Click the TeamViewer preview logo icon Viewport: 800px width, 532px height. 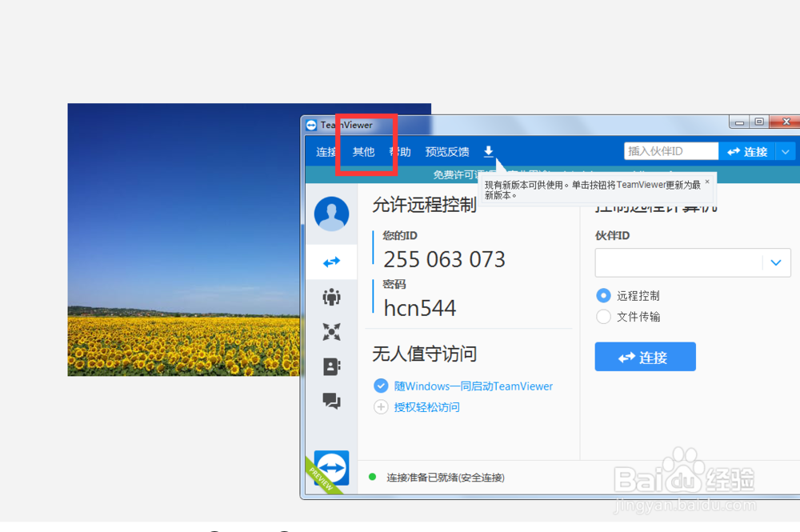point(331,468)
